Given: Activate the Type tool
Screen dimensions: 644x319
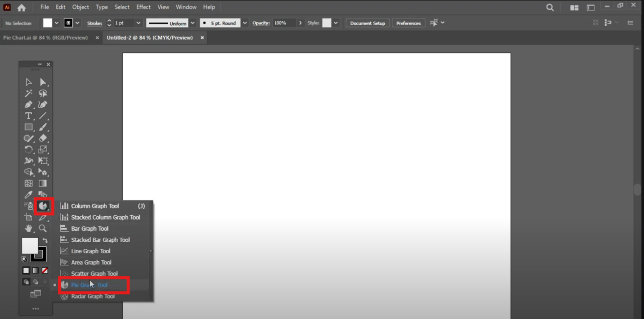Looking at the screenshot, I should point(29,116).
